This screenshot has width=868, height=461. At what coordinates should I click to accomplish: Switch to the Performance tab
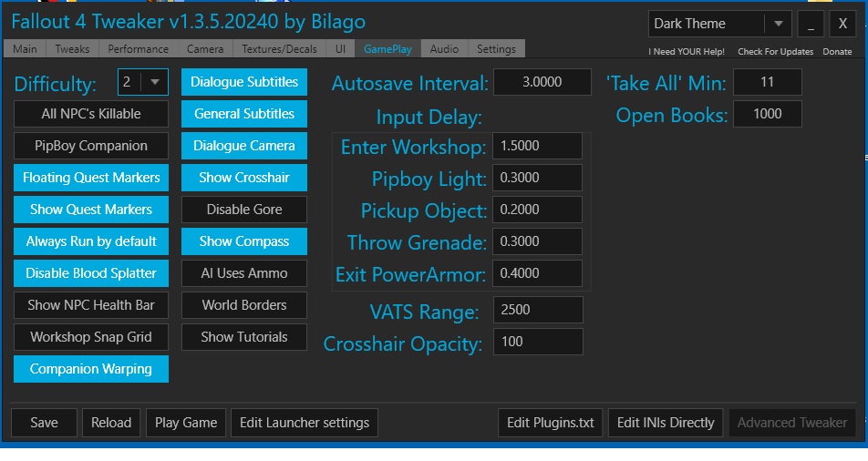click(x=138, y=49)
